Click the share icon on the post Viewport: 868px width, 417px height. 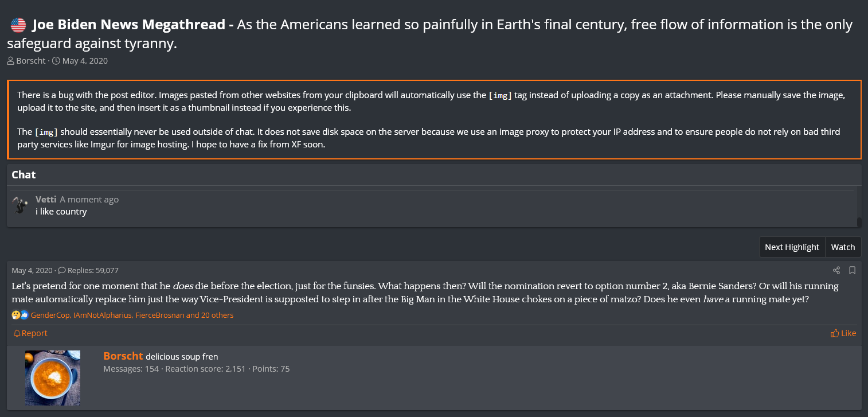coord(836,270)
